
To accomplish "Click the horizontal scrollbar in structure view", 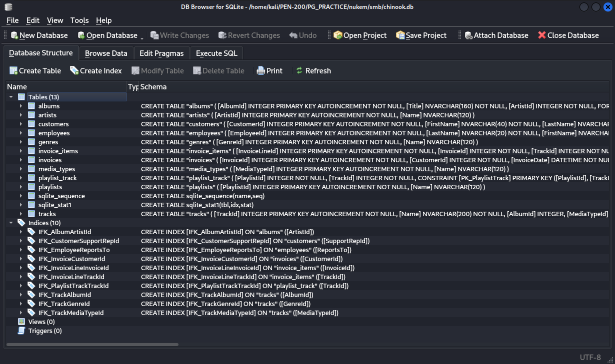I will pos(92,345).
